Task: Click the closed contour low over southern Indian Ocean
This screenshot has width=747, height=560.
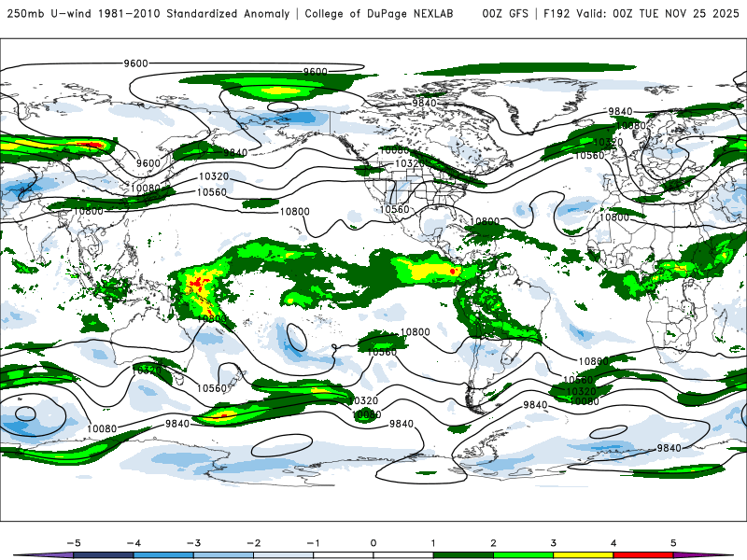Action: point(25,413)
